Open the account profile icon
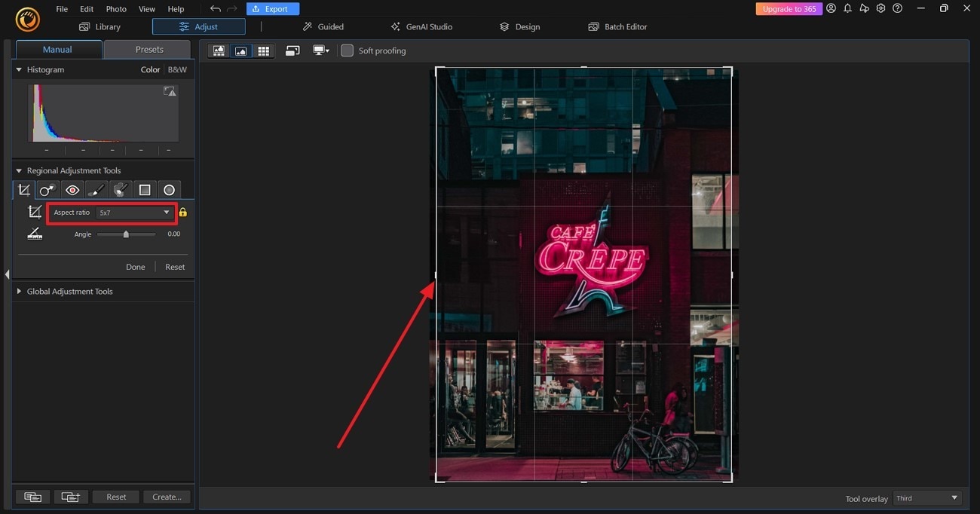The height and width of the screenshot is (514, 980). (x=831, y=8)
